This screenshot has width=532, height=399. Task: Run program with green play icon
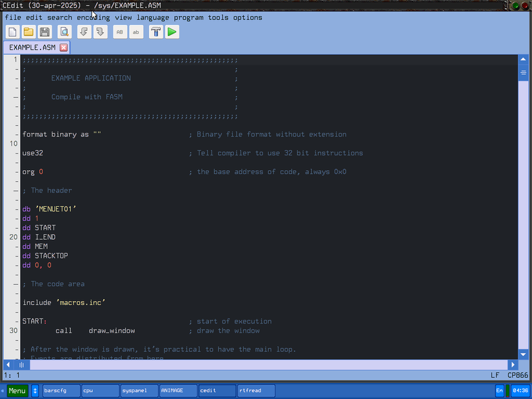pyautogui.click(x=172, y=32)
